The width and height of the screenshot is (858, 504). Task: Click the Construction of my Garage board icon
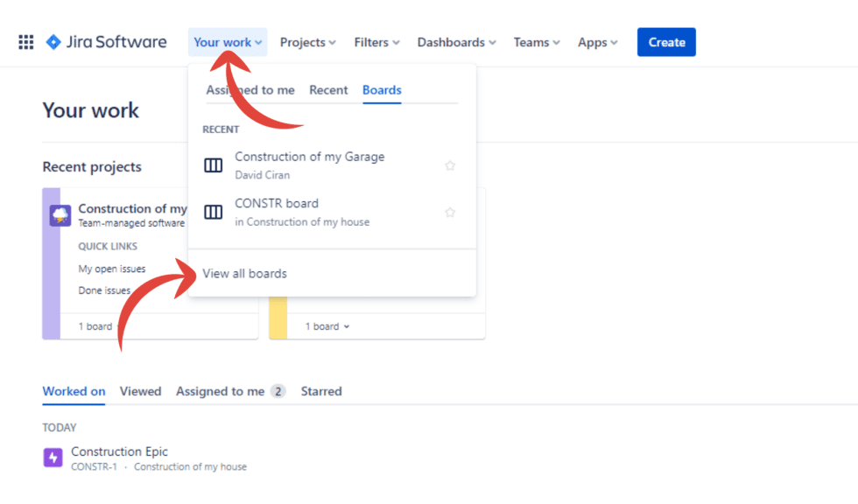[x=214, y=165]
